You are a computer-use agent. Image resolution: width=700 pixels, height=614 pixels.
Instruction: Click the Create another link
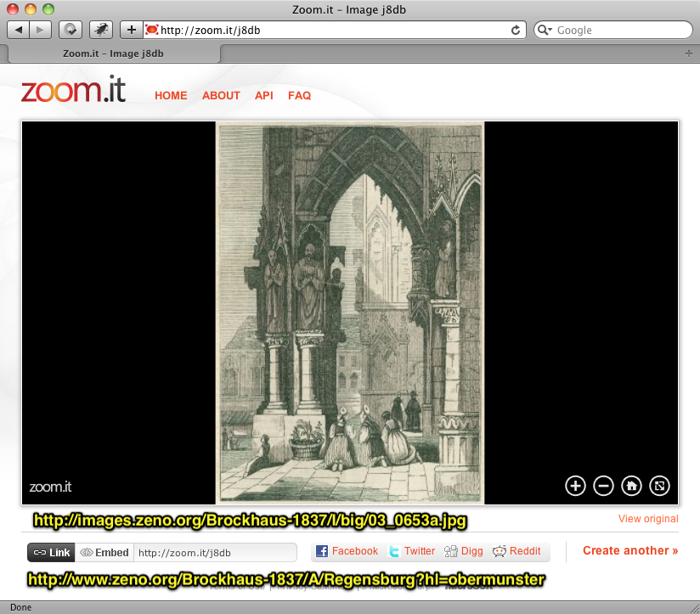(x=630, y=550)
